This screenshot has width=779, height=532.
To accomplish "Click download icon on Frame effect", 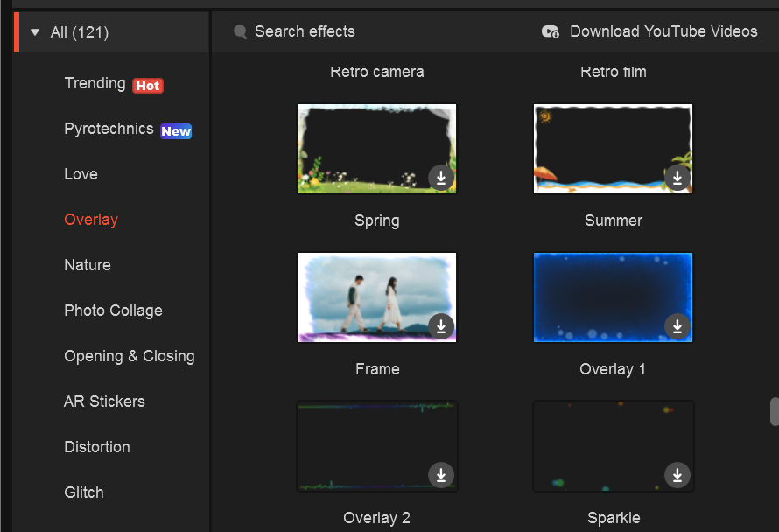I will 441,326.
